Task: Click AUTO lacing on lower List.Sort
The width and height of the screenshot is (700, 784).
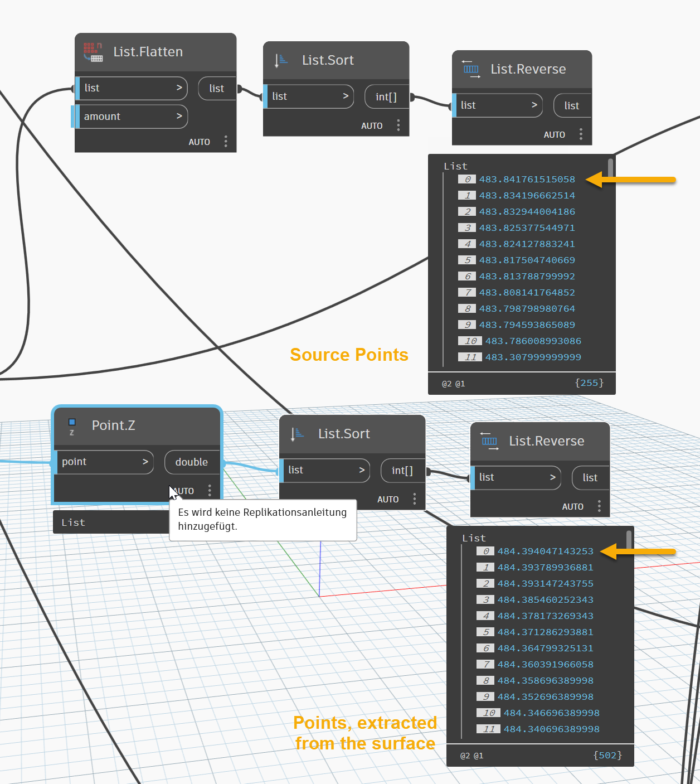Action: tap(388, 500)
